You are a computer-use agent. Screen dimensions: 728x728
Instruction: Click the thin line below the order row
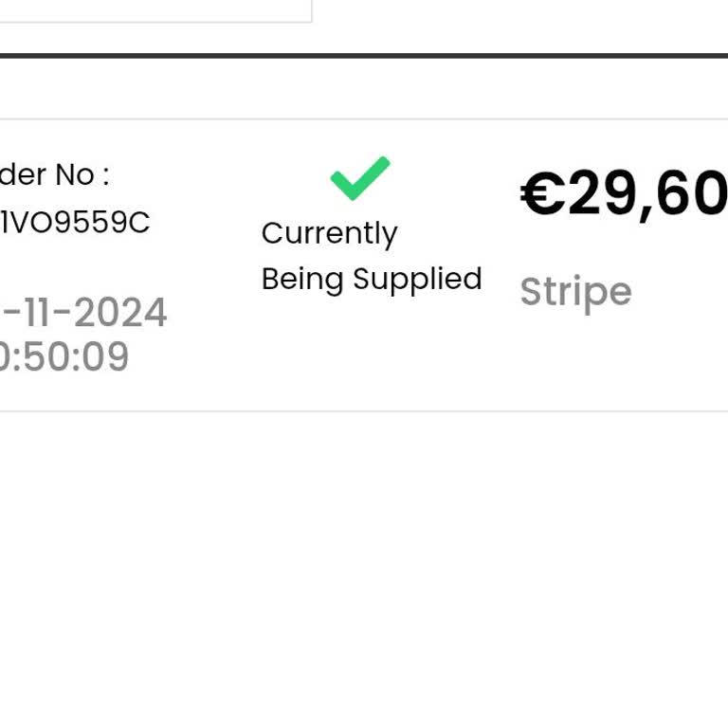point(364,411)
